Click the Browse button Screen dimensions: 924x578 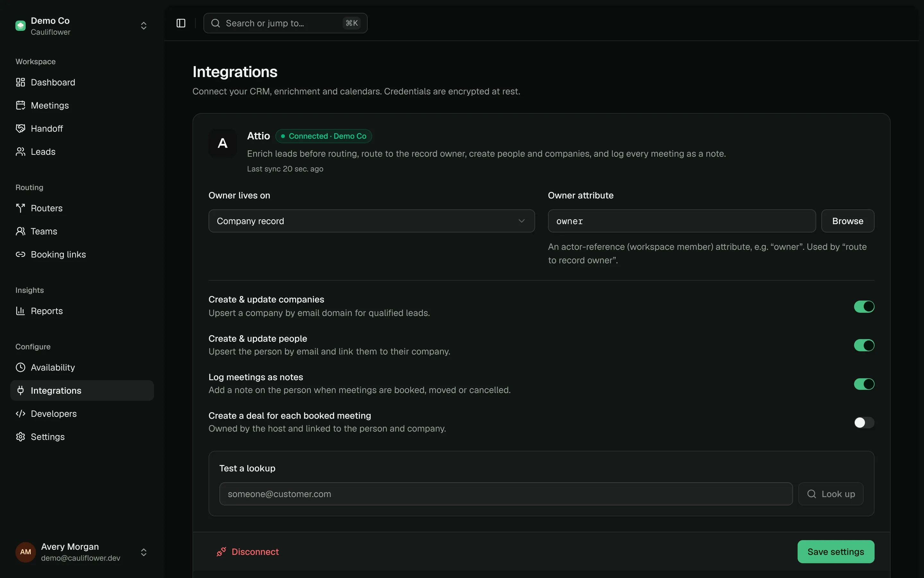[x=848, y=221]
